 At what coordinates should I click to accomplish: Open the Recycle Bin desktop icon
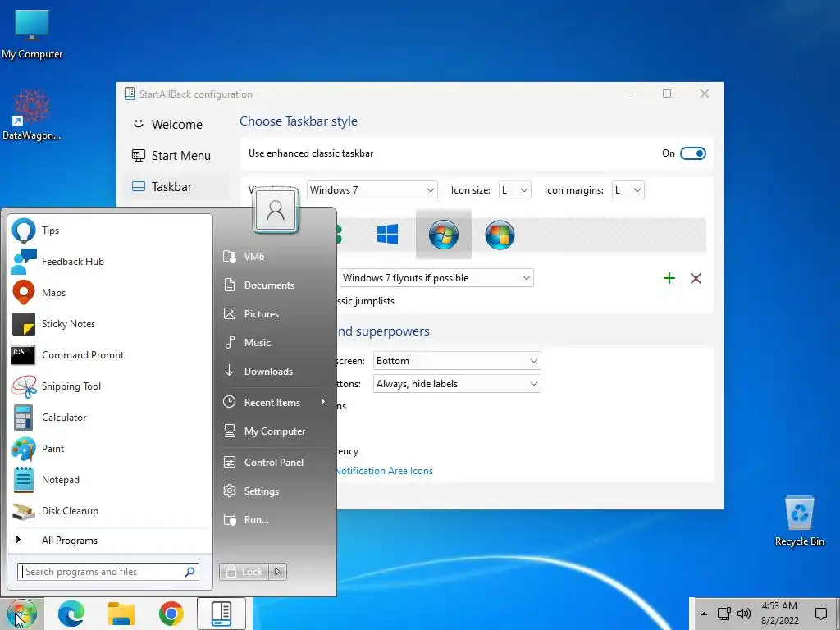(799, 521)
